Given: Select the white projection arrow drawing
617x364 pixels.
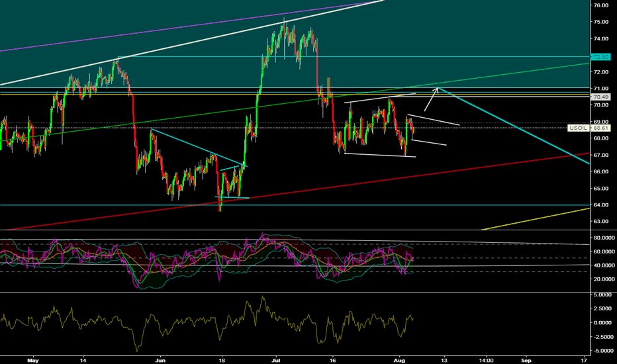Looking at the screenshot, I should (431, 99).
